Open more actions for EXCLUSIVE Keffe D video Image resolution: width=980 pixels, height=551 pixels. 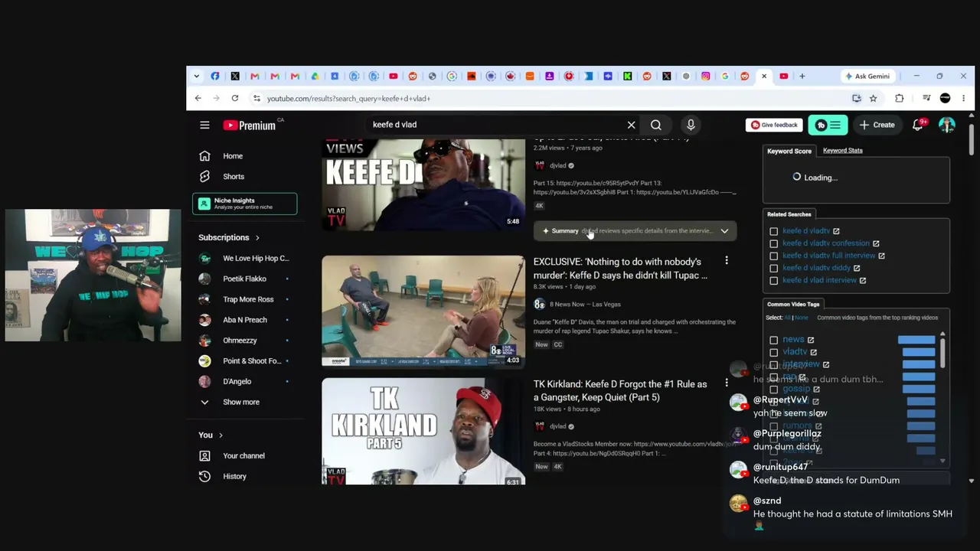coord(727,261)
